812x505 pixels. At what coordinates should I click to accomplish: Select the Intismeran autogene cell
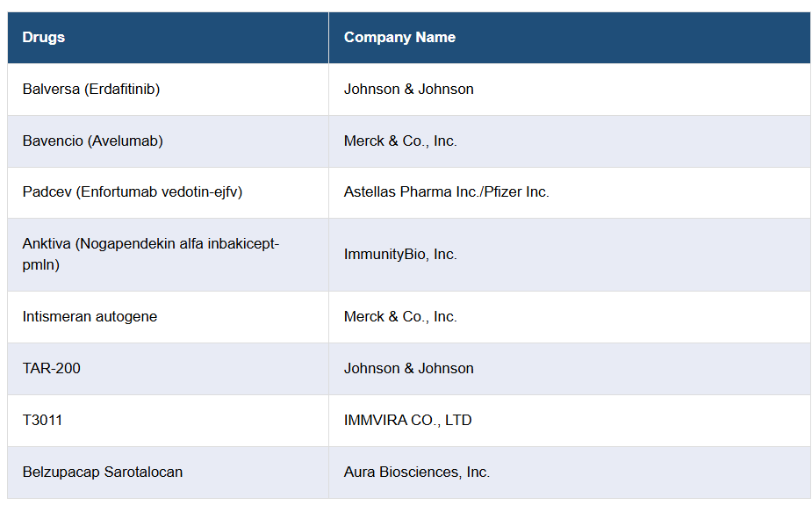90,317
